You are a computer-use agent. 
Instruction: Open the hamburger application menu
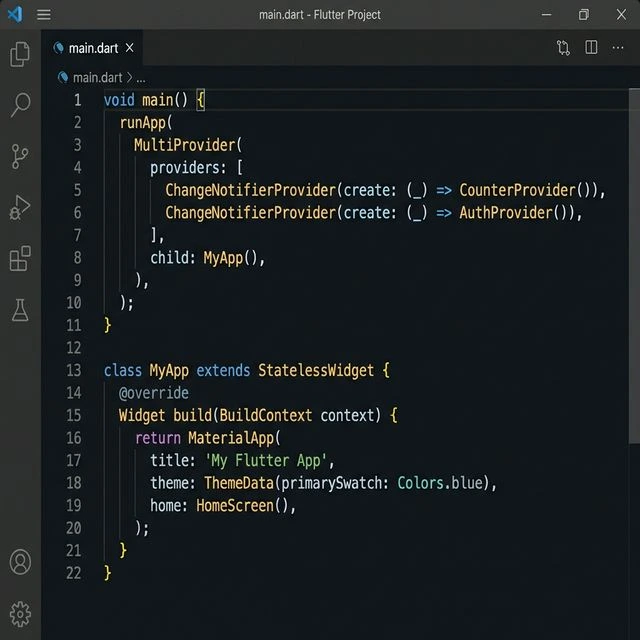tap(44, 15)
